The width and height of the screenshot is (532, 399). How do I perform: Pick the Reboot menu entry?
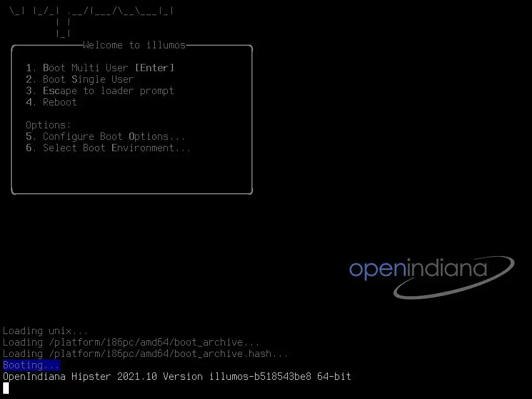[51, 102]
